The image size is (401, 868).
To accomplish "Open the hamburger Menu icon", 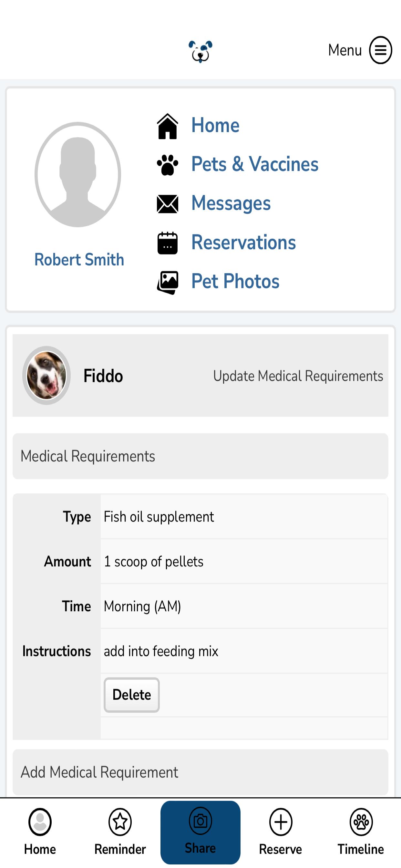I will (x=380, y=50).
